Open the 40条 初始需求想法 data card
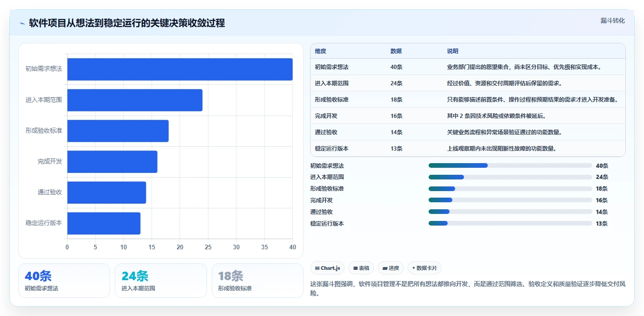644x316 pixels. 64,281
